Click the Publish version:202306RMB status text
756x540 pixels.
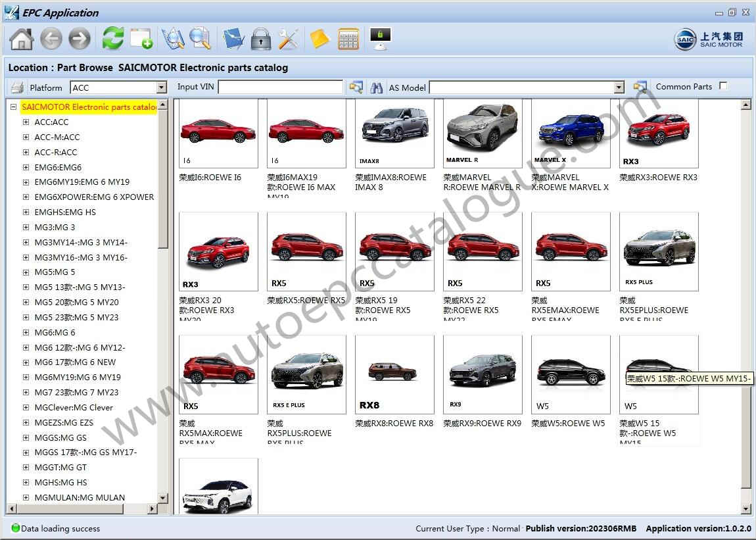click(581, 528)
